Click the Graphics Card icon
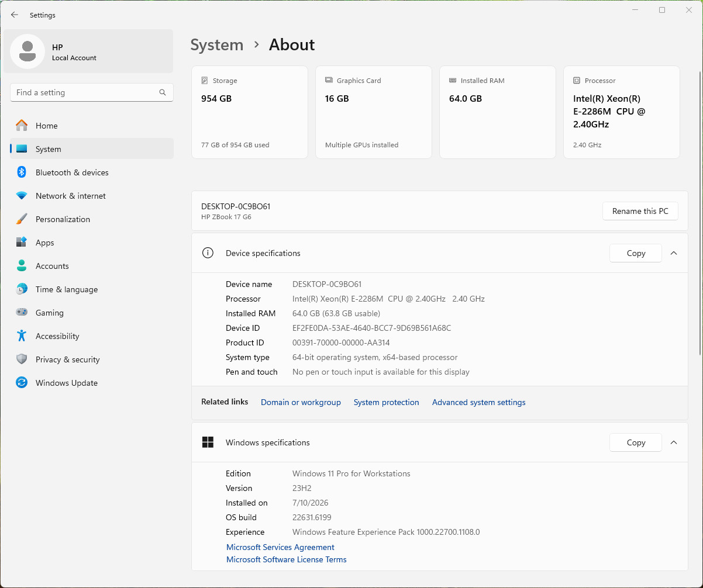The image size is (703, 588). point(329,81)
